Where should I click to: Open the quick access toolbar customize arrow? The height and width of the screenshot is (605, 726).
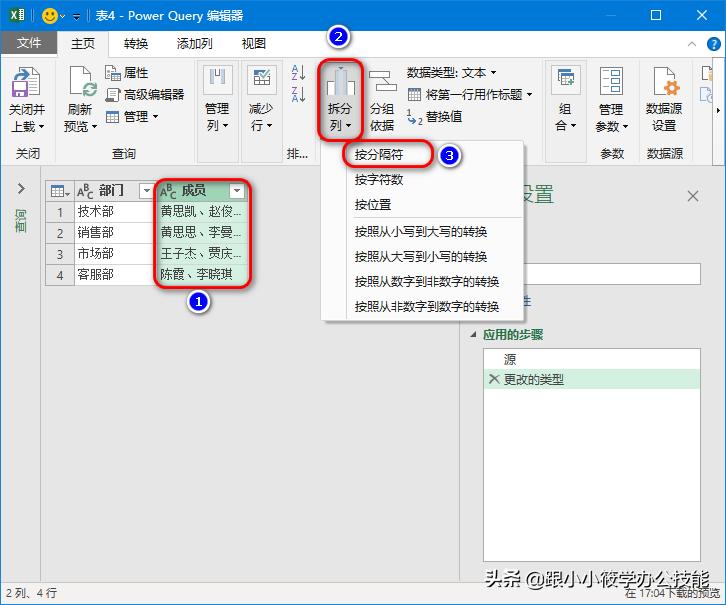[76, 17]
